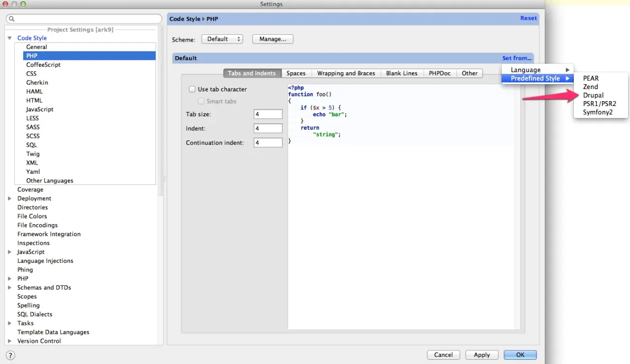Image resolution: width=630 pixels, height=364 pixels.
Task: Switch to the Blank Lines tab
Action: pos(402,73)
